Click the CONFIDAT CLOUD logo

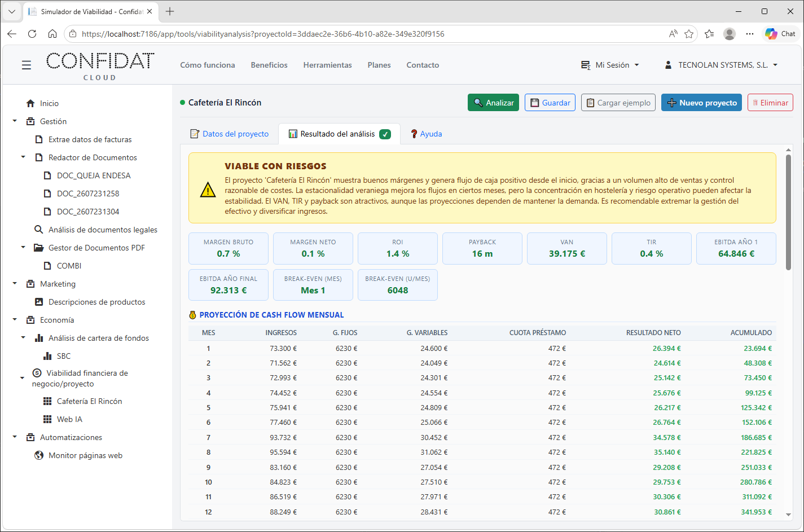100,66
